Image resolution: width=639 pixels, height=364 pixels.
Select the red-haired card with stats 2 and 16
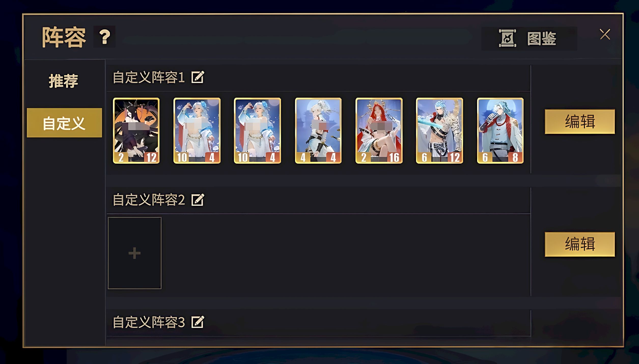(379, 131)
